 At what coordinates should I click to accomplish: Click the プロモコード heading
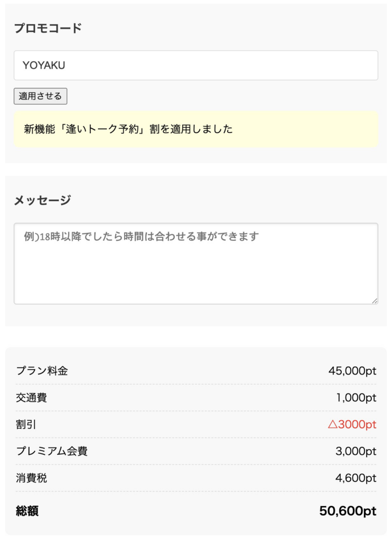click(48, 29)
